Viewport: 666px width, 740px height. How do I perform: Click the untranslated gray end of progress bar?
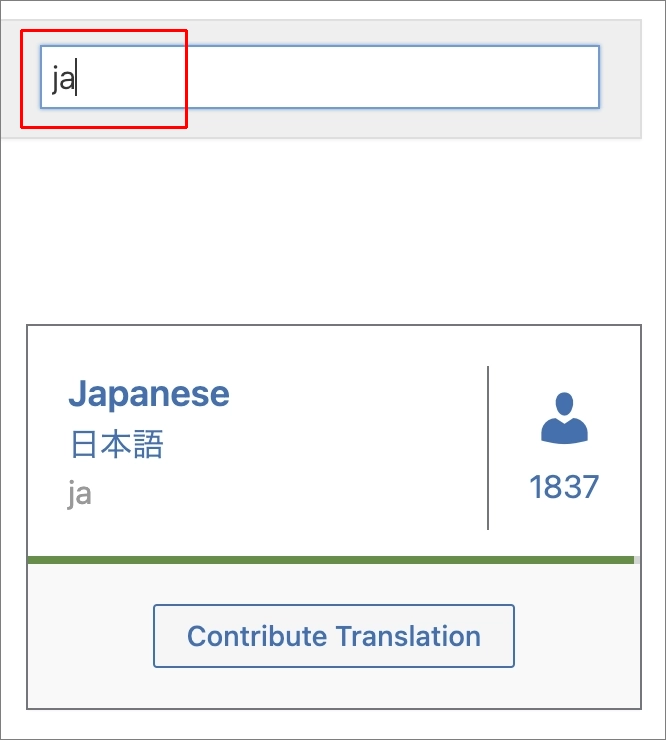coord(637,560)
